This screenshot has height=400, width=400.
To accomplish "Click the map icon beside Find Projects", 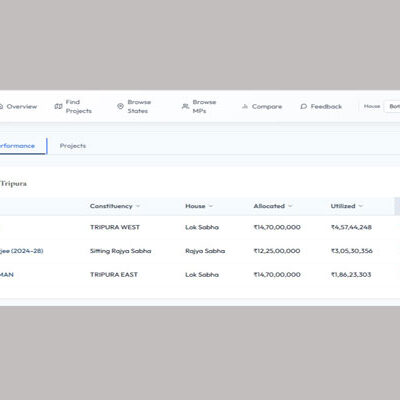I will (58, 107).
